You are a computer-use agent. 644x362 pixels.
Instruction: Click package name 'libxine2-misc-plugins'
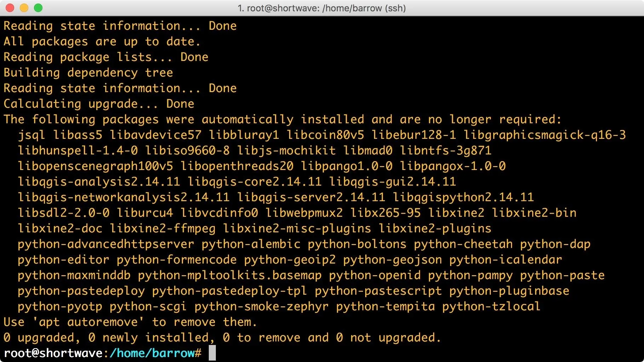297,228
